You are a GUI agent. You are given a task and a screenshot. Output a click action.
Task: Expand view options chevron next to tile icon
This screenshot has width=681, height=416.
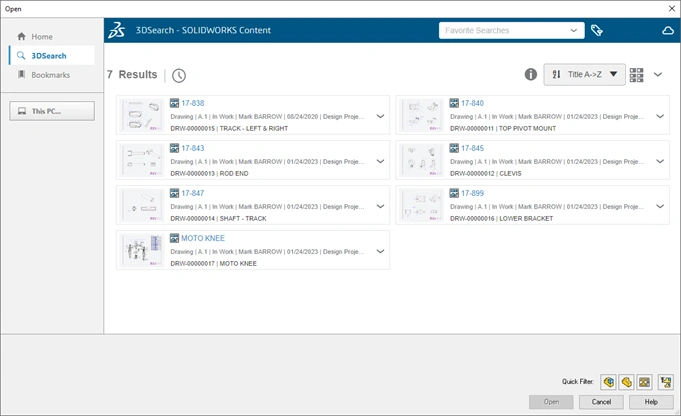click(658, 74)
